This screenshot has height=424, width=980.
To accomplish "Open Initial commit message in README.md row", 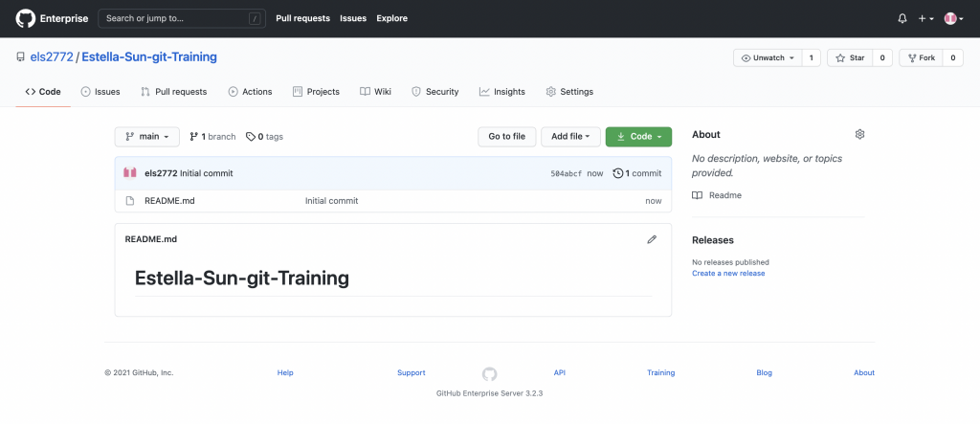I will pos(331,201).
